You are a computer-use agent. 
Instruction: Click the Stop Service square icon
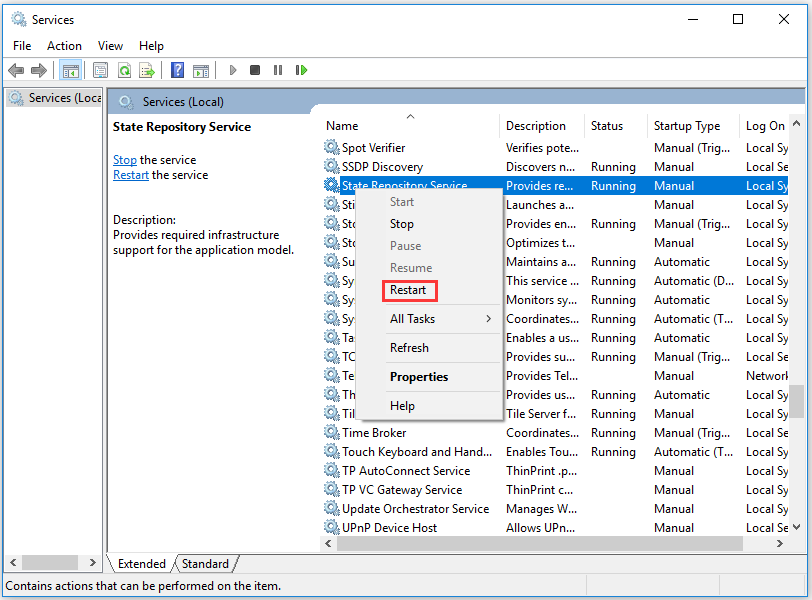255,70
